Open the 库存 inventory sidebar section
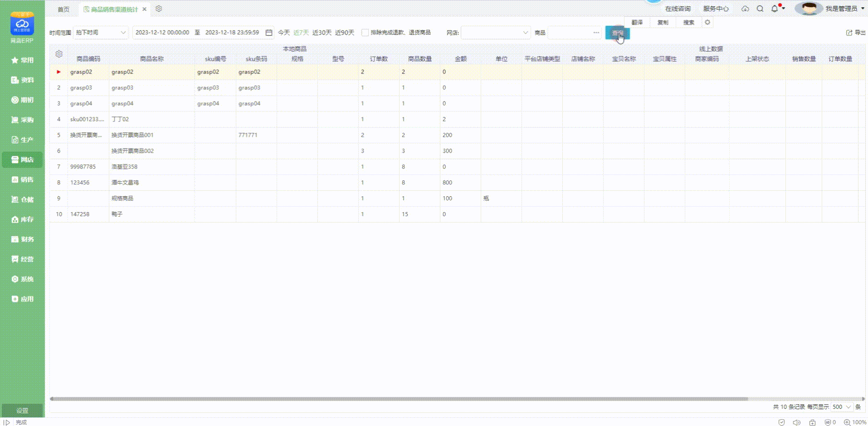The width and height of the screenshot is (868, 426). [x=22, y=219]
